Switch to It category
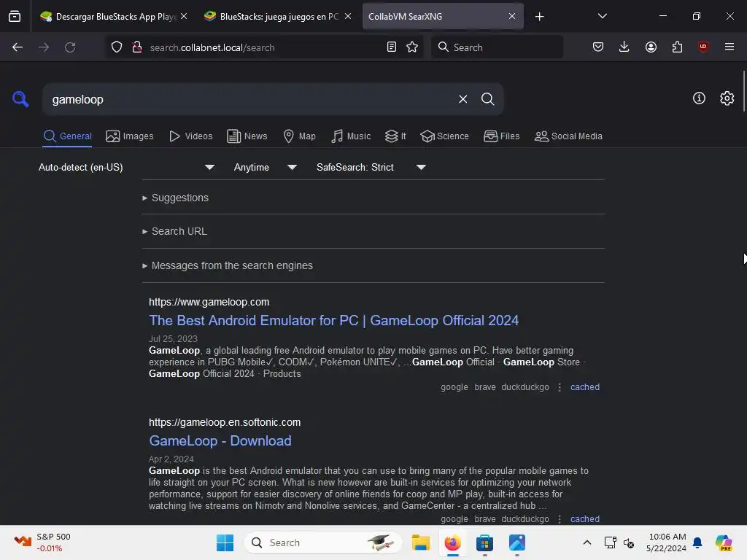This screenshot has height=560, width=747. click(x=395, y=136)
